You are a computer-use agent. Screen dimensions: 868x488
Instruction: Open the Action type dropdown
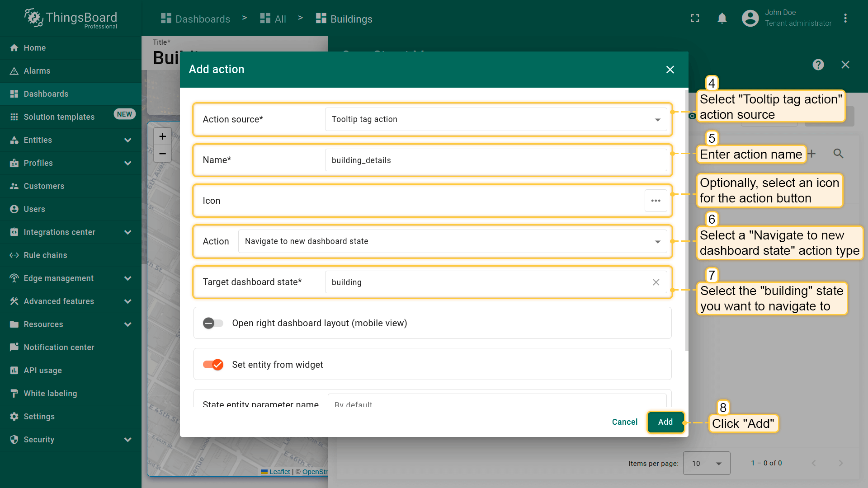point(452,241)
